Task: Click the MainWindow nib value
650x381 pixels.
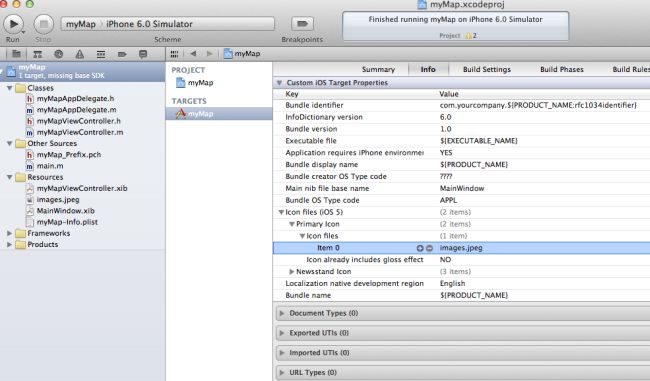Action: (462, 188)
